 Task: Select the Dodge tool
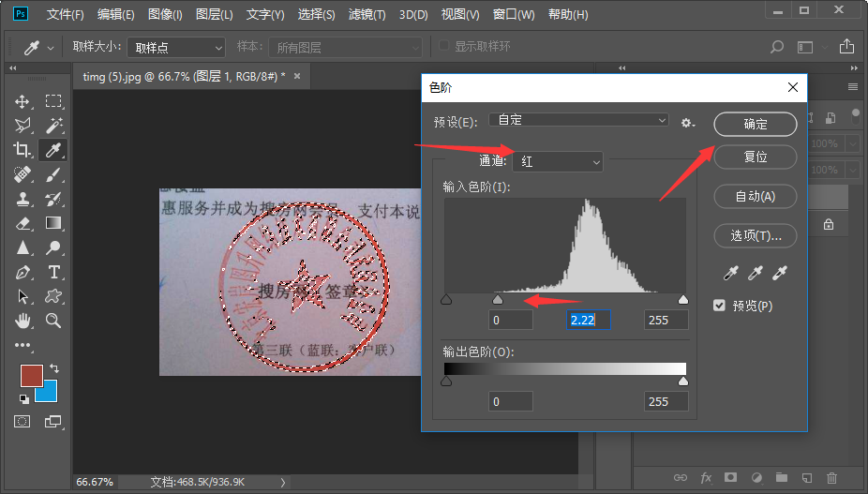tap(53, 247)
